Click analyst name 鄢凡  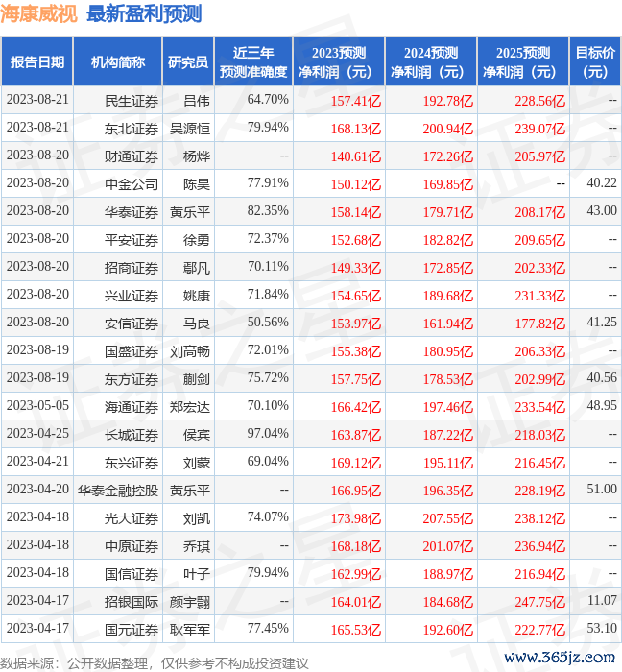click(x=197, y=268)
